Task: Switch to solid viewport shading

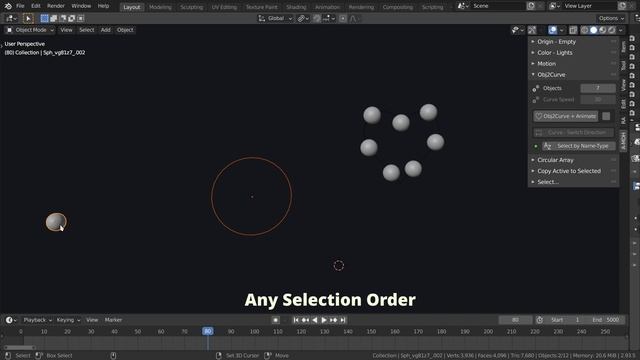Action: click(593, 30)
